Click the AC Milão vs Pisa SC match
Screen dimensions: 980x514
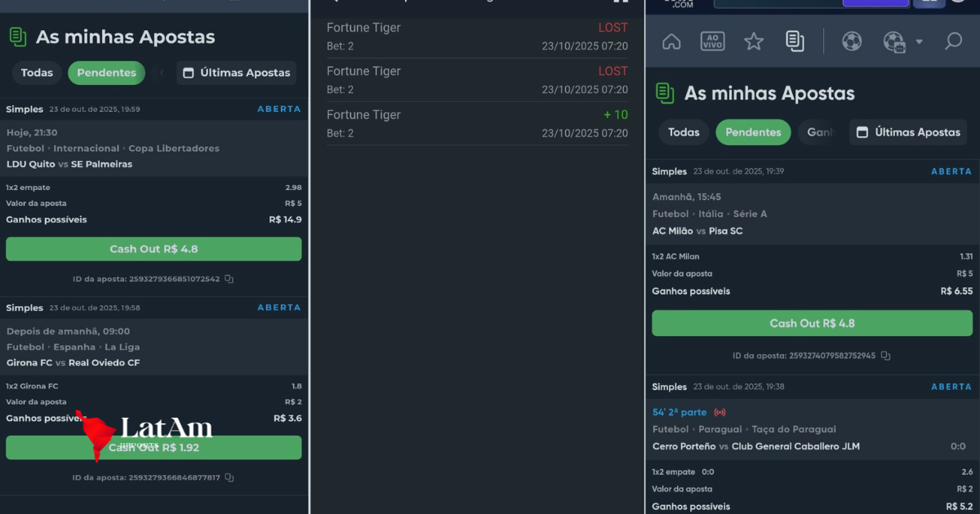pos(697,231)
